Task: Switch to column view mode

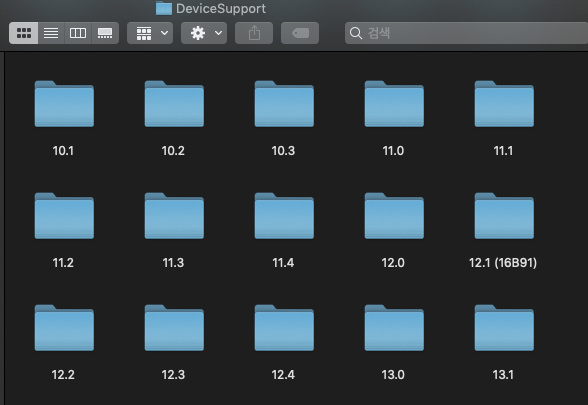Action: tap(78, 33)
